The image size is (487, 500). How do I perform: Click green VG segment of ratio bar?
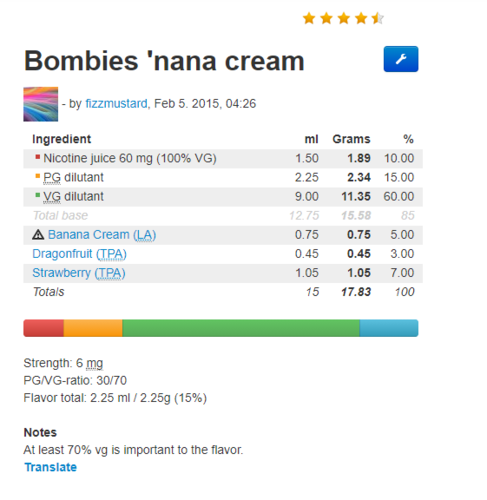click(x=241, y=328)
